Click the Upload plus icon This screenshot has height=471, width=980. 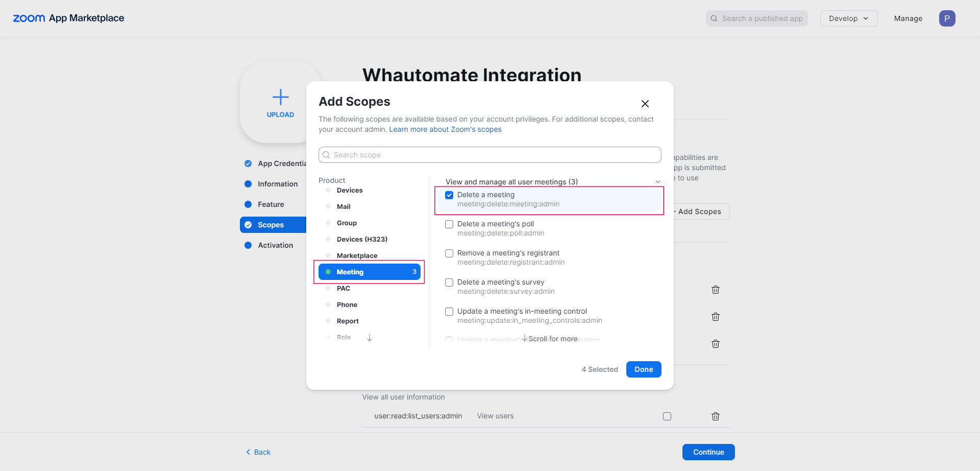click(x=280, y=97)
